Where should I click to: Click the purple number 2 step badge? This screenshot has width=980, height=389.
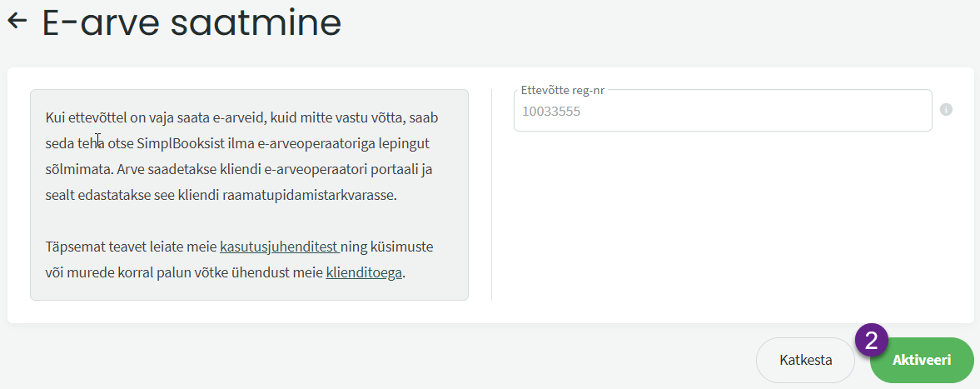(x=871, y=340)
